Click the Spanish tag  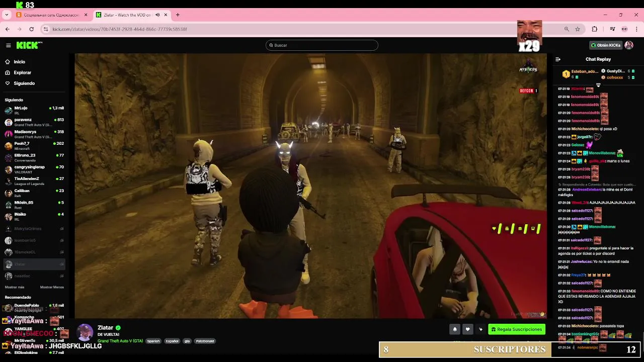point(153,341)
